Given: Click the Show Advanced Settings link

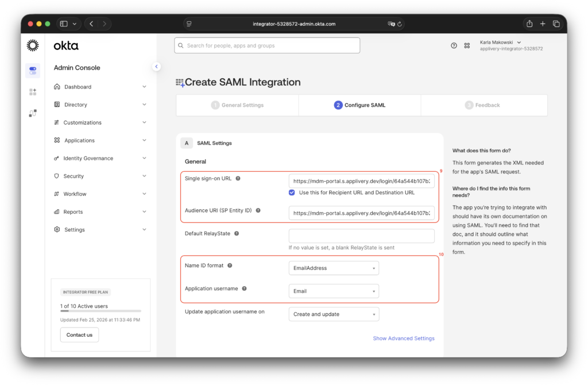Looking at the screenshot, I should click(404, 338).
